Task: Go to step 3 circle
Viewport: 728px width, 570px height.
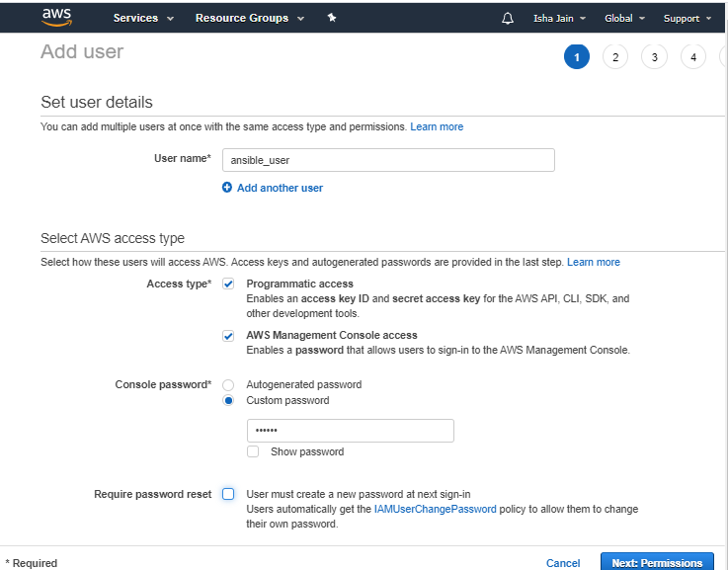Action: point(654,56)
